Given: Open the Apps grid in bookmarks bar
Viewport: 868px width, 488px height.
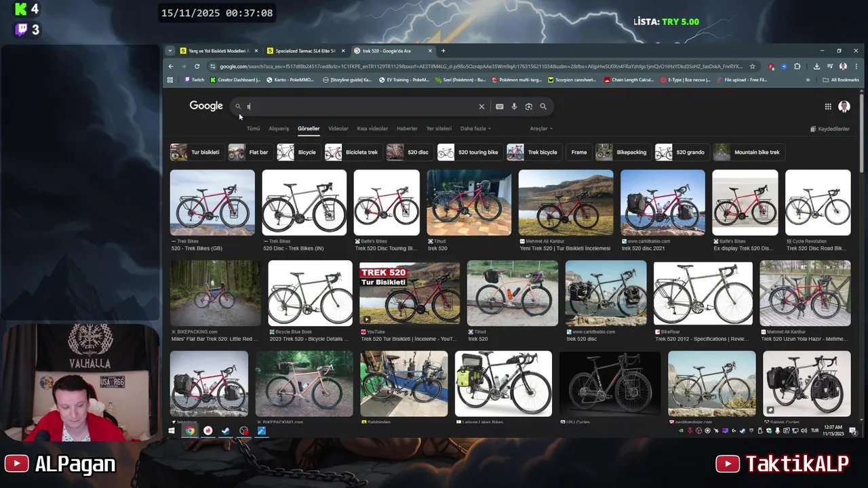Looking at the screenshot, I should 170,80.
